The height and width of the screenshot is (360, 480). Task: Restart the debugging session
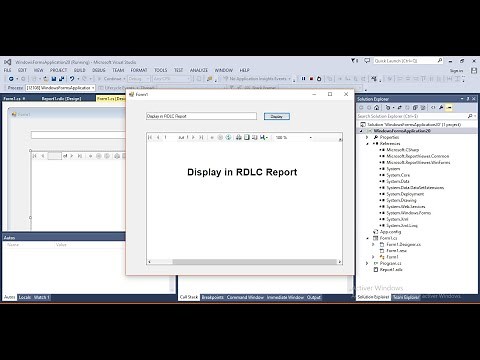tap(319, 79)
